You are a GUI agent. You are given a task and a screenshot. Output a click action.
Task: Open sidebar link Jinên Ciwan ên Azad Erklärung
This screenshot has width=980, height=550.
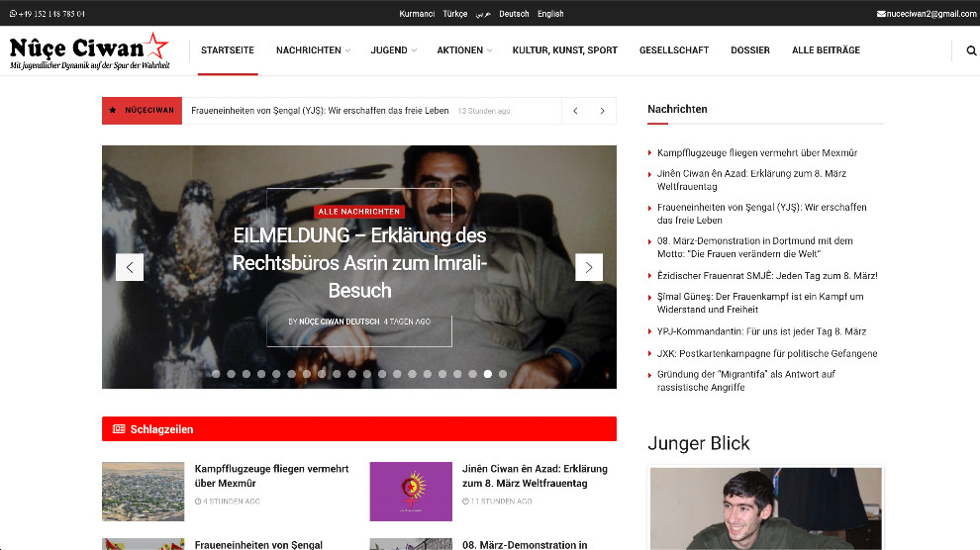pos(751,180)
